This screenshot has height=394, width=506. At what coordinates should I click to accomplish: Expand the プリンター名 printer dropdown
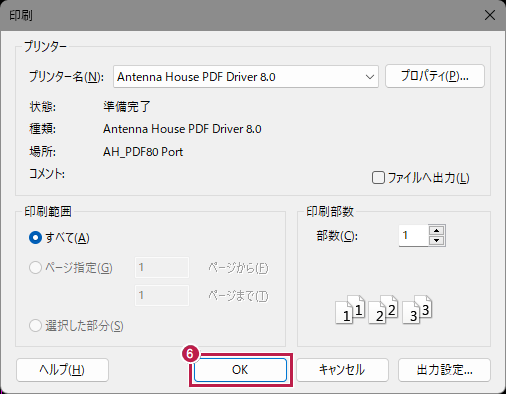pyautogui.click(x=246, y=77)
